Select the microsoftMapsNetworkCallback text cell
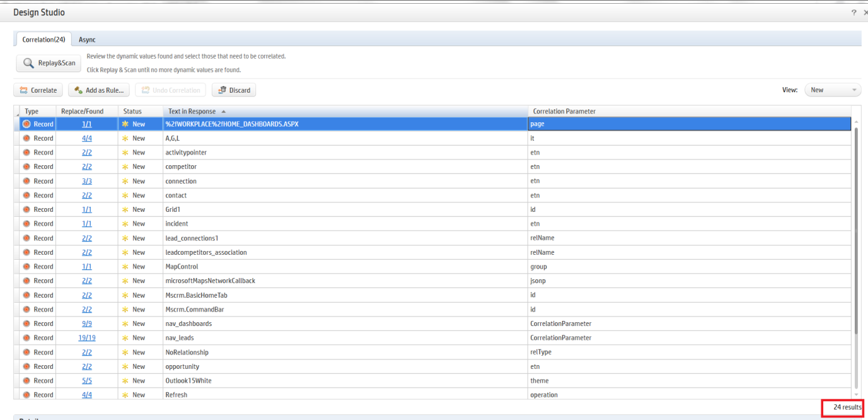The width and height of the screenshot is (868, 420). coord(345,281)
